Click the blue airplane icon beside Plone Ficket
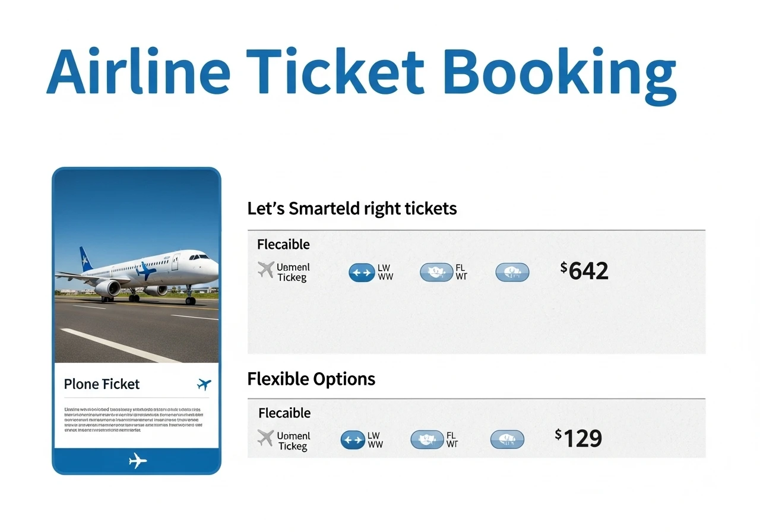Screen dimensions: 760x532 pyautogui.click(x=204, y=385)
